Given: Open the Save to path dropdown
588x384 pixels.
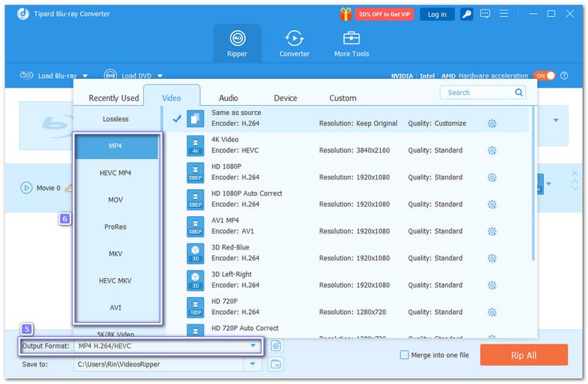Looking at the screenshot, I should pos(252,363).
